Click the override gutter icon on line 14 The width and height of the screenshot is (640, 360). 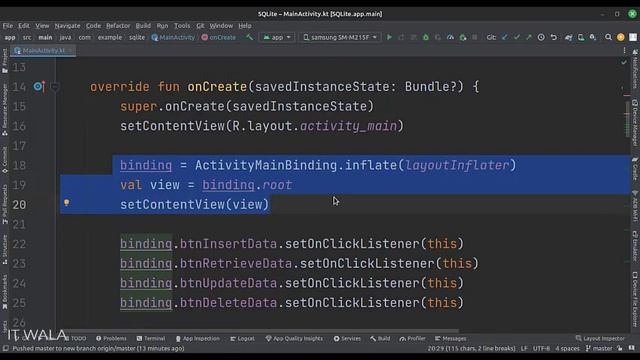pos(39,86)
